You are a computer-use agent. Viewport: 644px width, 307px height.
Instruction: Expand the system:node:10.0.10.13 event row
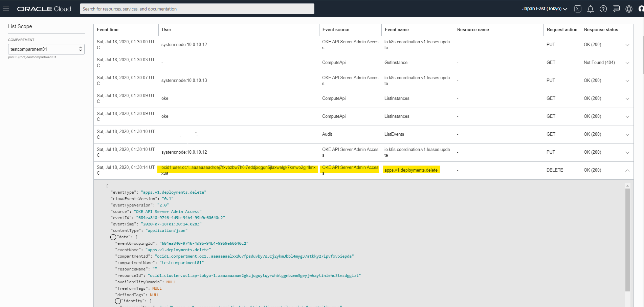pyautogui.click(x=627, y=81)
